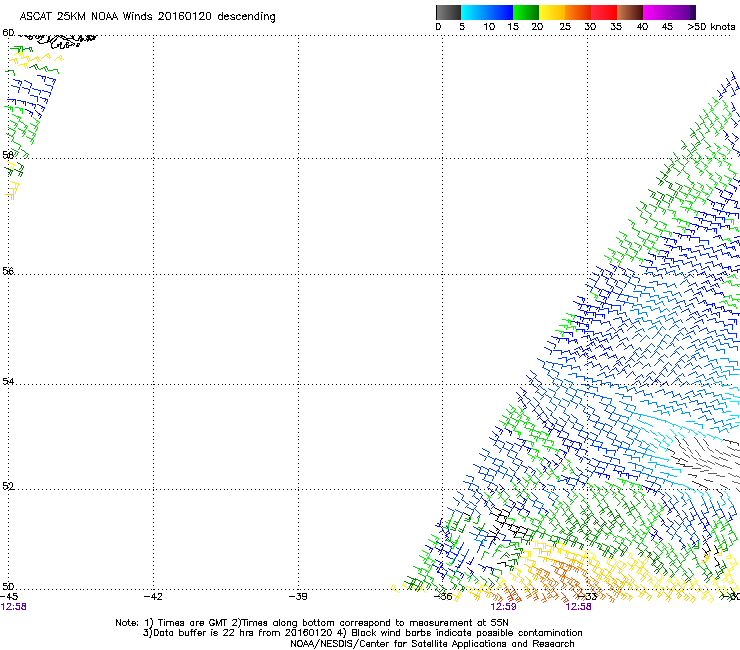Click the longitude label -39
This screenshot has width=740, height=650.
[298, 597]
